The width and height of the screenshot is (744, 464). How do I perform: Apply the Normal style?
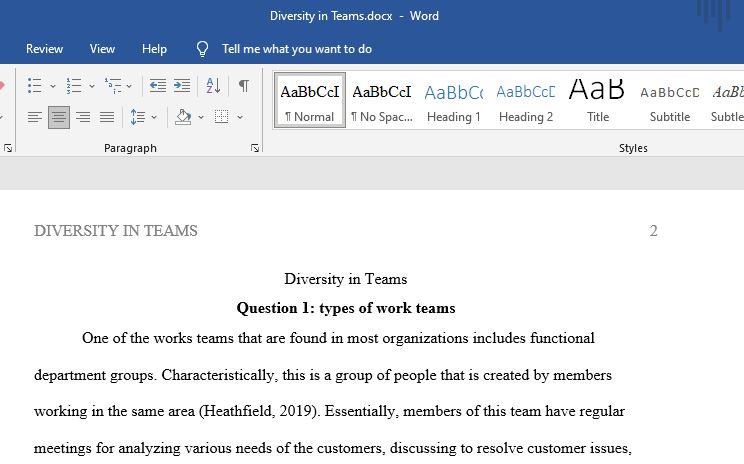[310, 100]
